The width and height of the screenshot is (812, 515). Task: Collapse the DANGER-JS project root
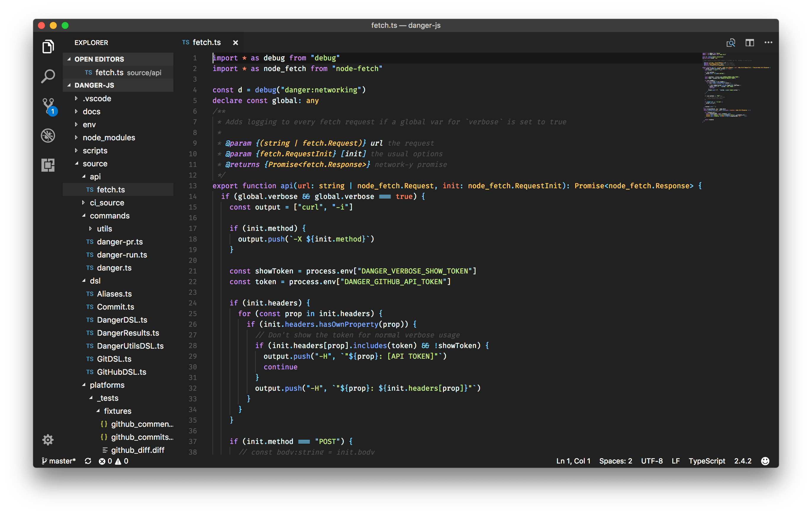pyautogui.click(x=69, y=85)
